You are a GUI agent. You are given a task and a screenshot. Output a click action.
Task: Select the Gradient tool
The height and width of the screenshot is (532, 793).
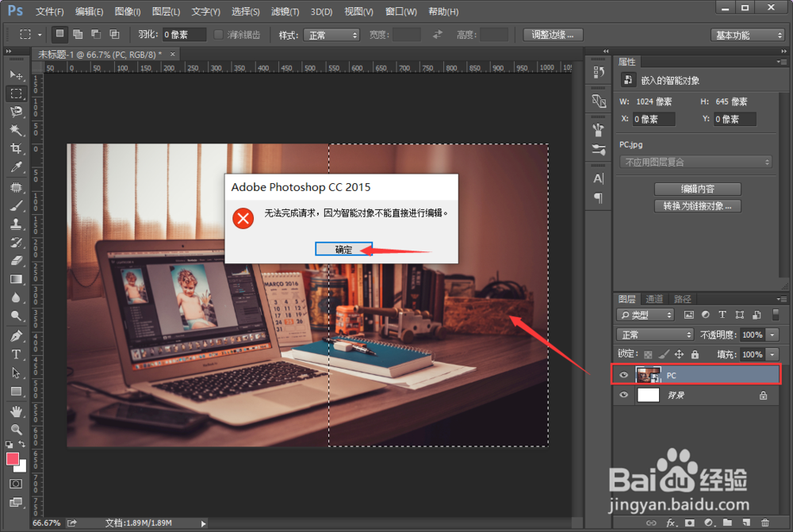[x=16, y=279]
